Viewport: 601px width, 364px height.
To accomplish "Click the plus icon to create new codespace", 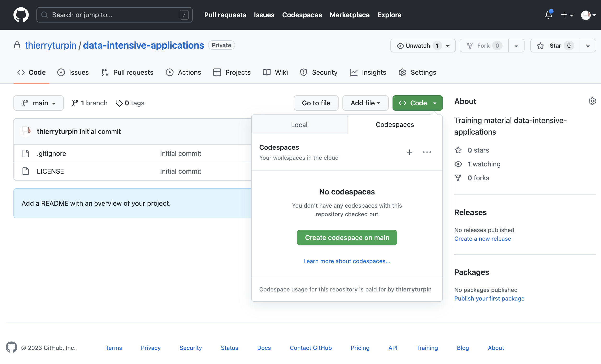I will pos(410,152).
